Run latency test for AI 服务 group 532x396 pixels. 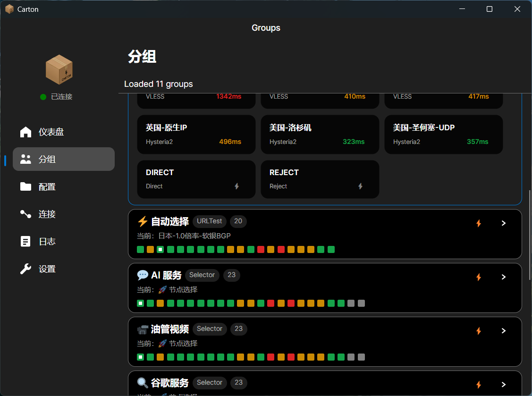(479, 277)
